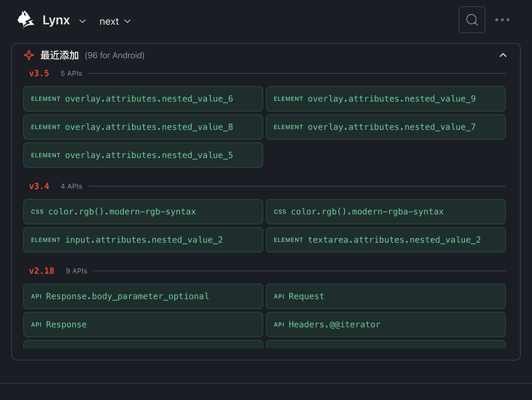Collapse the 最近添加 section
Image resolution: width=532 pixels, height=400 pixels.
503,55
